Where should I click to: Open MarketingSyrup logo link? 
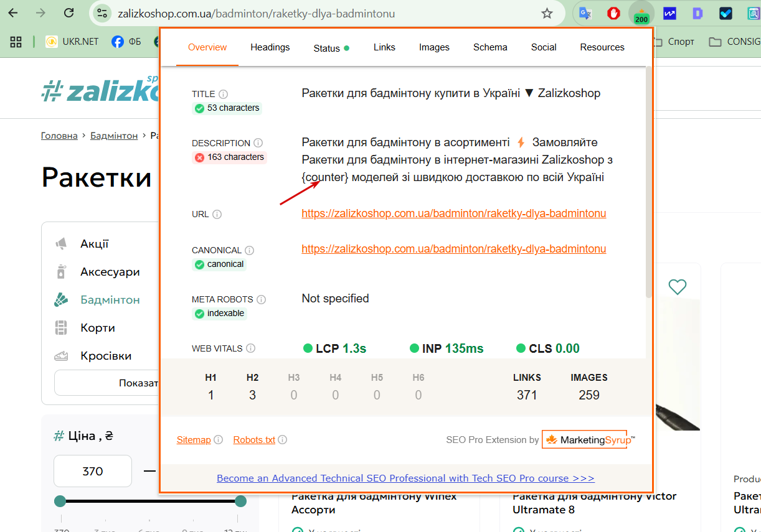pyautogui.click(x=588, y=440)
